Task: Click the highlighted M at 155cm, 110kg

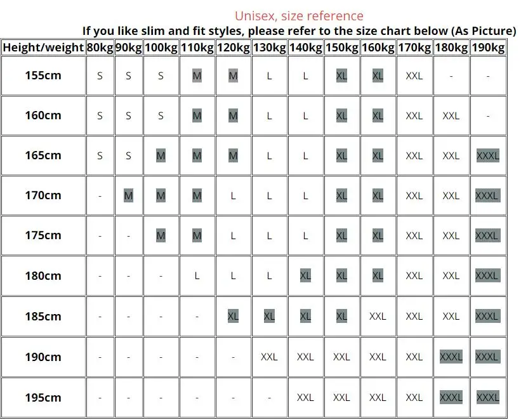Action: pyautogui.click(x=197, y=76)
